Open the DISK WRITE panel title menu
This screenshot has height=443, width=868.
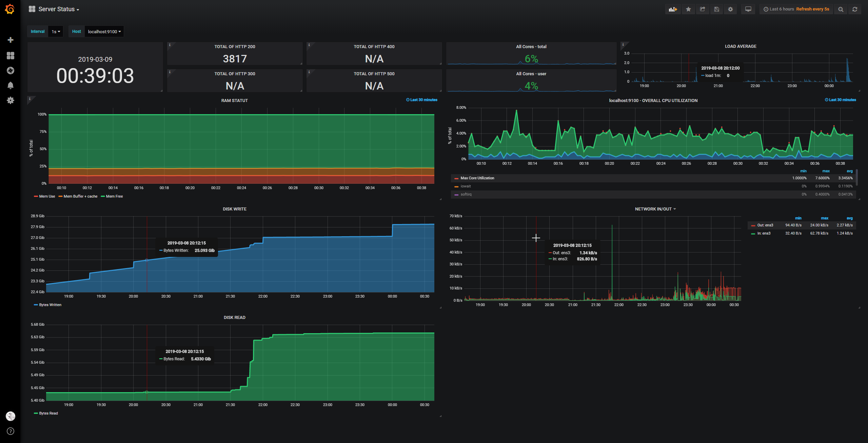coord(234,209)
